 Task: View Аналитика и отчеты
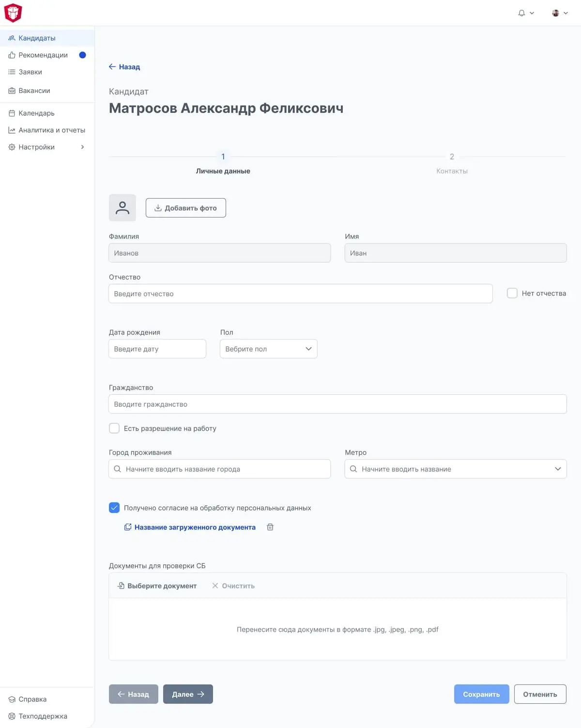[52, 130]
